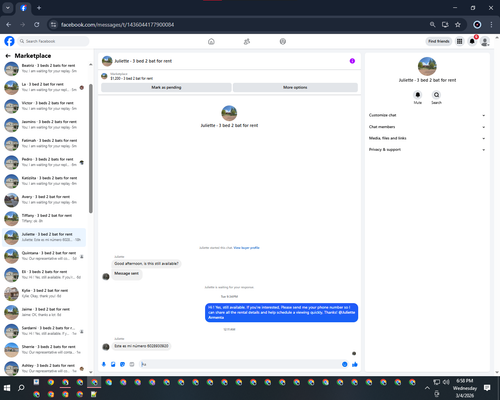Viewport: 500px width, 400px height.
Task: Open Sherrie 3 beds 2 bats conversation
Action: tap(44, 349)
